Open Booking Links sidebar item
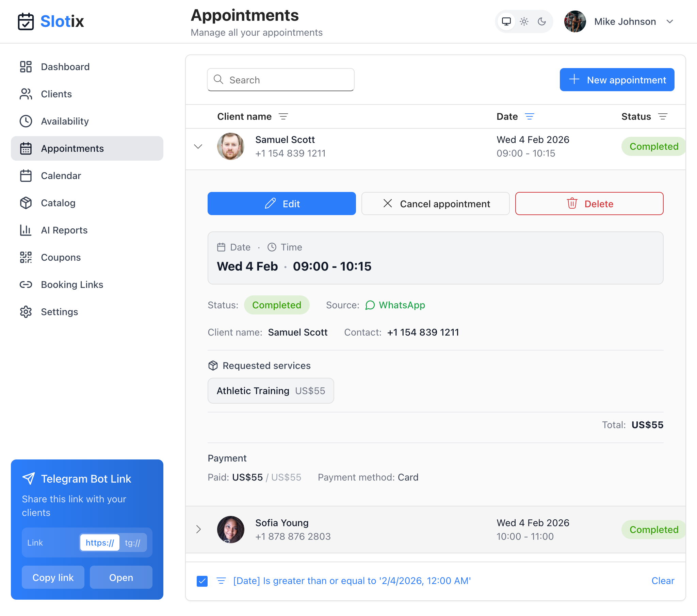 point(72,285)
